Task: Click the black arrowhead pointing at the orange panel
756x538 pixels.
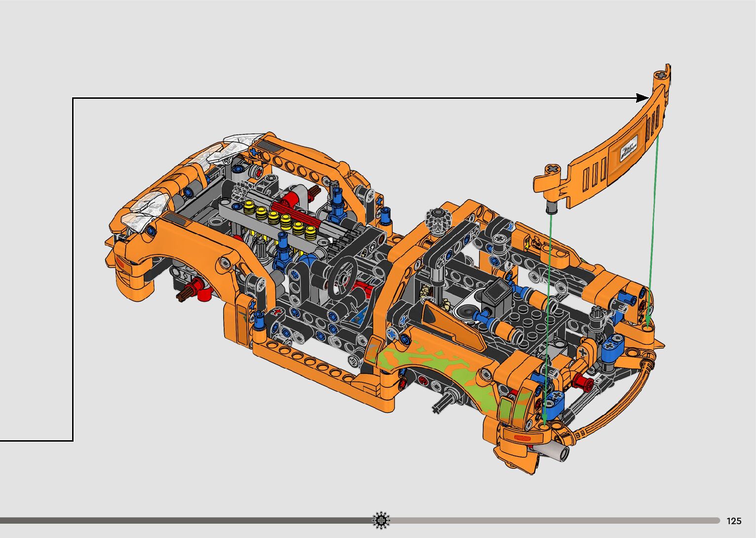Action: pos(642,97)
